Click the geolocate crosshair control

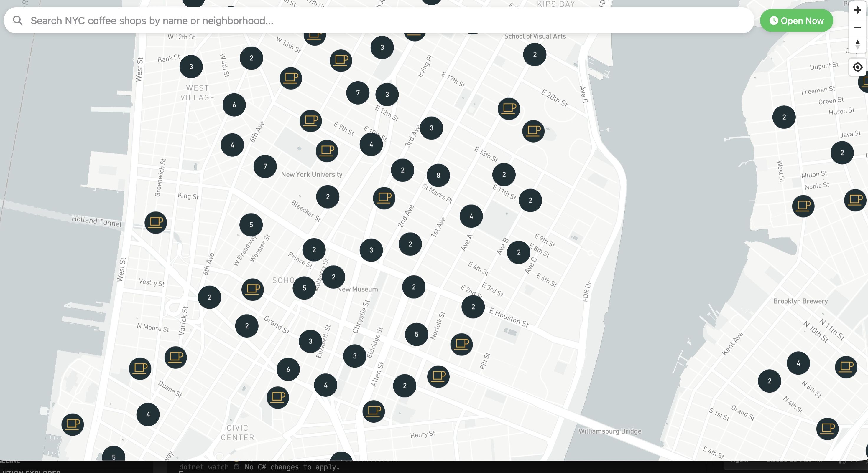click(x=858, y=67)
